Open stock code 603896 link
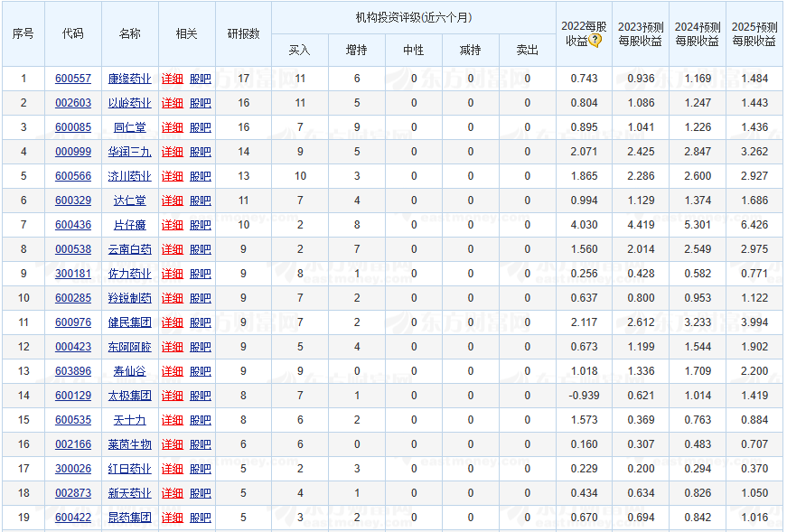Screen dimensions: 787x532 tap(73, 371)
